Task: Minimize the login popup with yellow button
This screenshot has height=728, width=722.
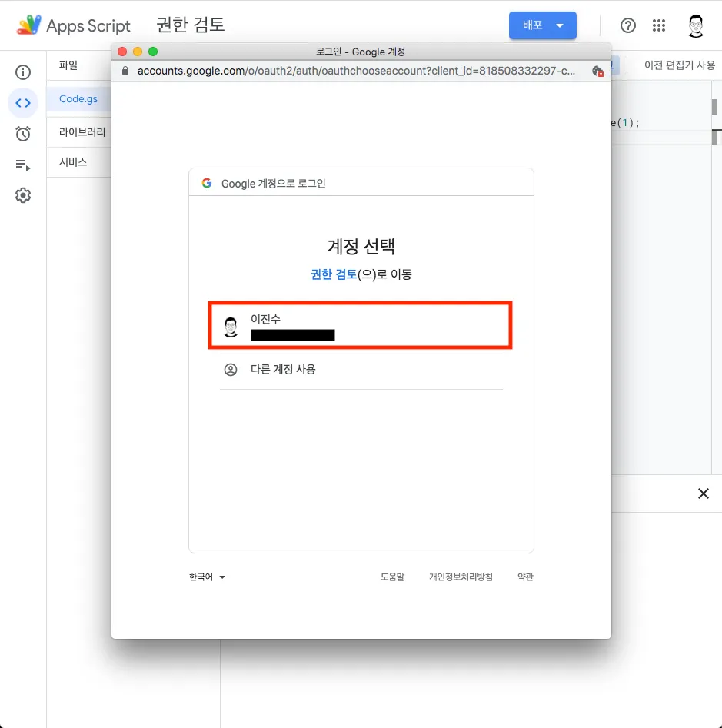Action: 138,52
